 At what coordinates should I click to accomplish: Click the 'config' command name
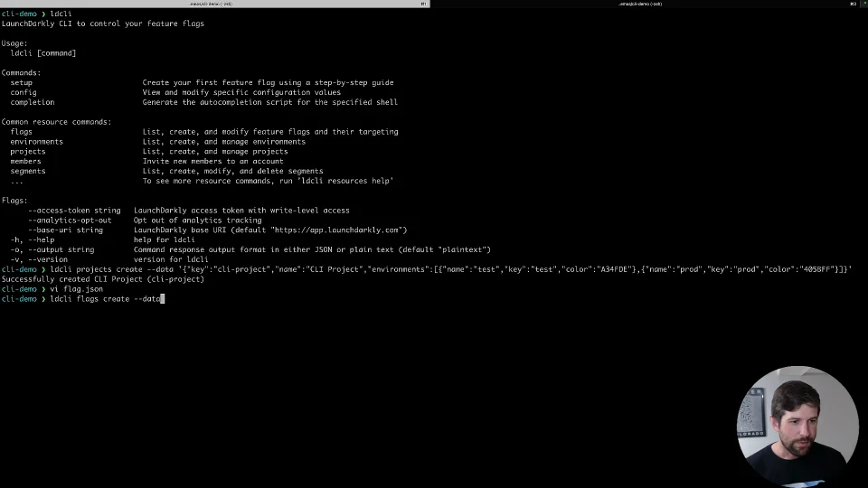click(24, 92)
